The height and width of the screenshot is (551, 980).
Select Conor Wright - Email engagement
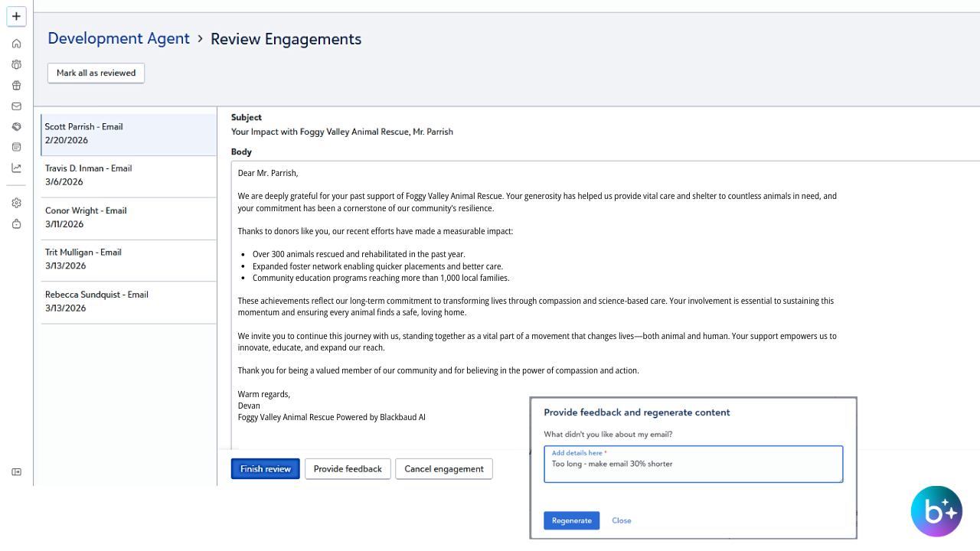129,218
